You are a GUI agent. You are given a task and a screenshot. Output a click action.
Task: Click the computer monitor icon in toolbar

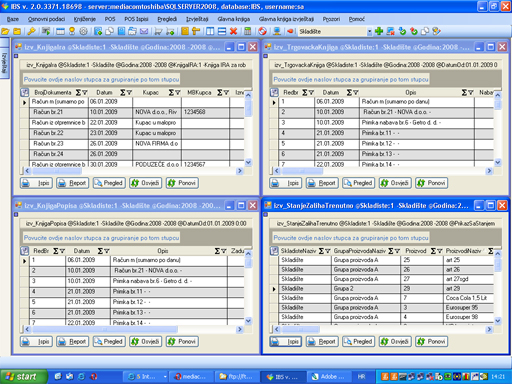pyautogui.click(x=276, y=32)
